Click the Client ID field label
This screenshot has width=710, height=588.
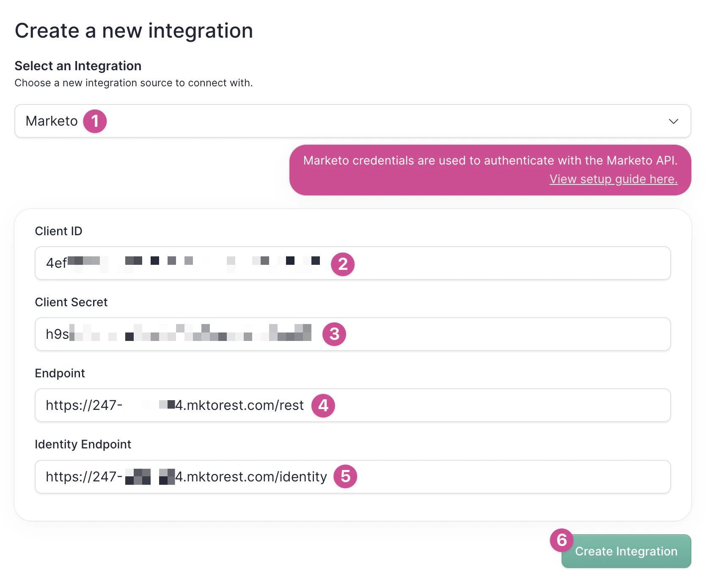59,231
